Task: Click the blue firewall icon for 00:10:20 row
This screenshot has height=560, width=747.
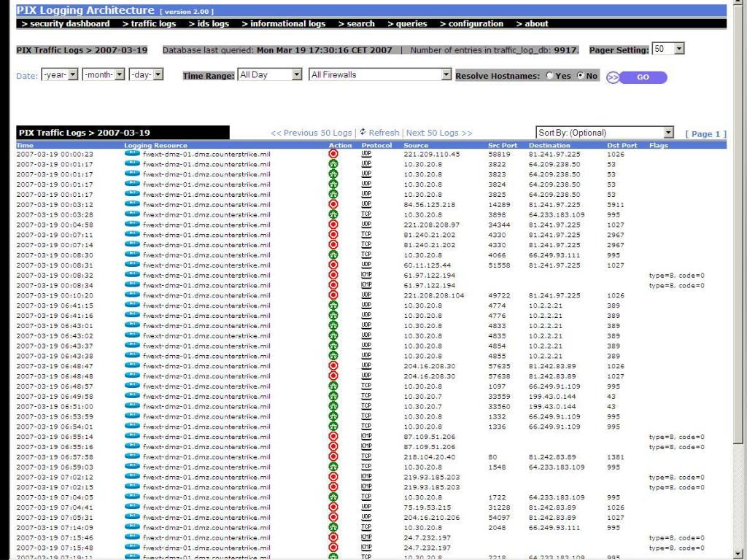Action: pyautogui.click(x=133, y=295)
